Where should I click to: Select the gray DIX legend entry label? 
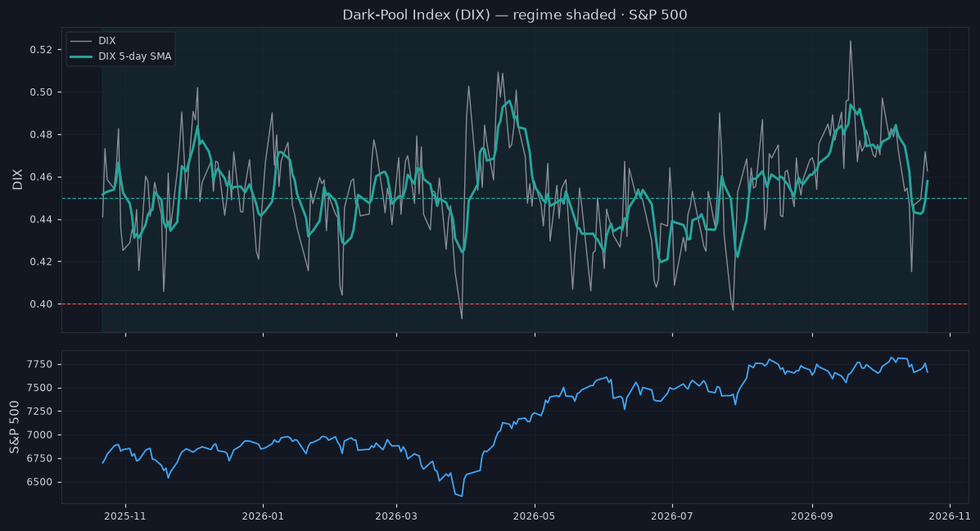[107, 41]
